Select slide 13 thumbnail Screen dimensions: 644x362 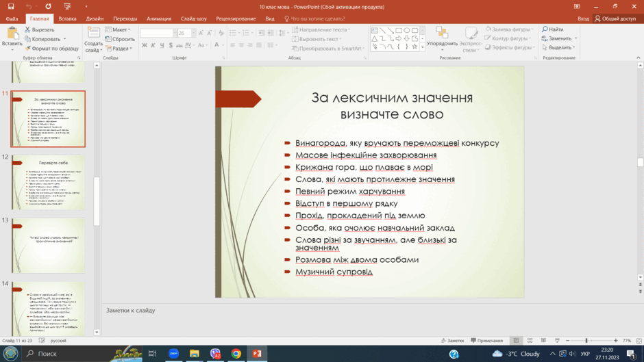pos(48,246)
